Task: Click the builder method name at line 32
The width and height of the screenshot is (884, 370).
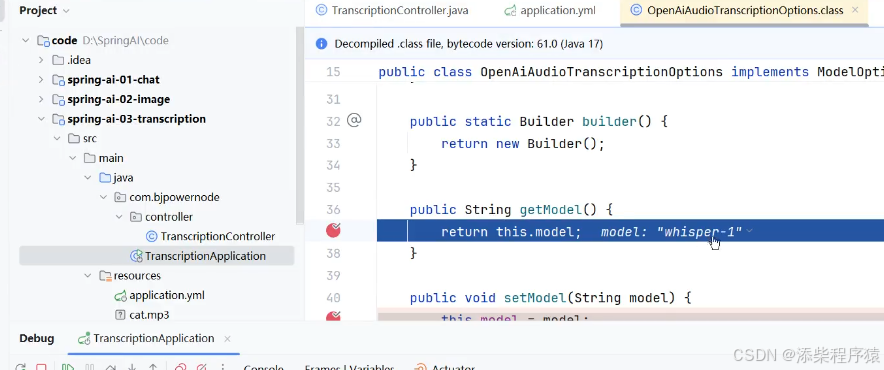Action: point(609,121)
